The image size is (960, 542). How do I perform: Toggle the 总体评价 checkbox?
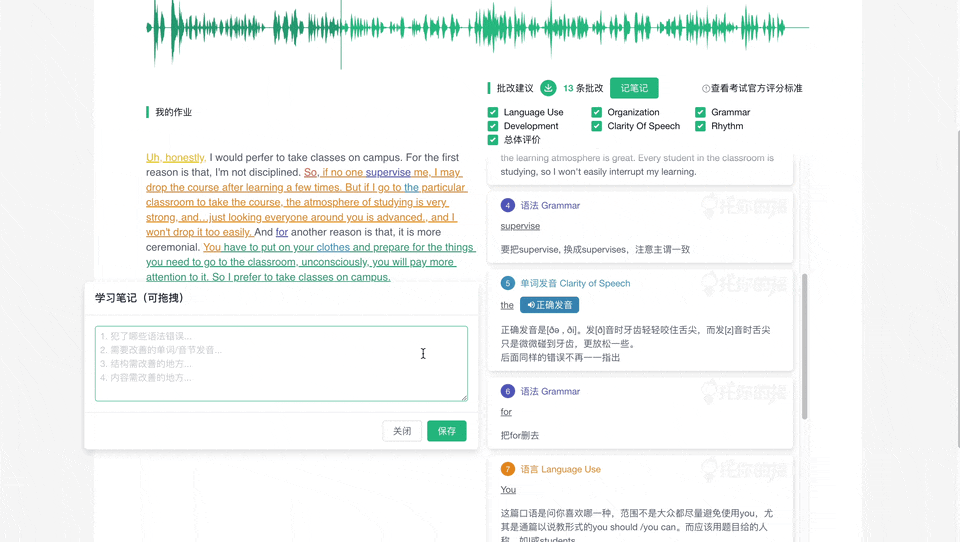[493, 140]
